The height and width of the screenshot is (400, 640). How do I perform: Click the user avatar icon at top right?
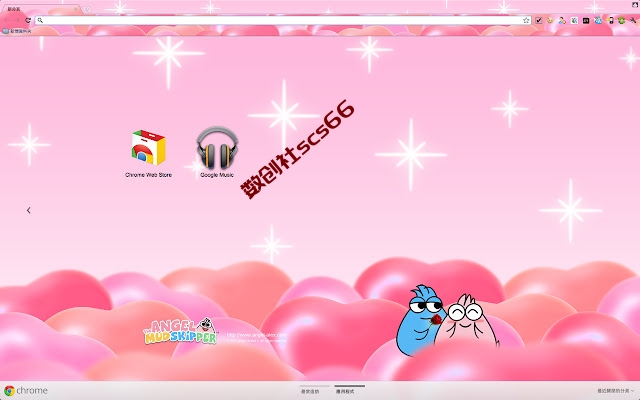point(636,4)
